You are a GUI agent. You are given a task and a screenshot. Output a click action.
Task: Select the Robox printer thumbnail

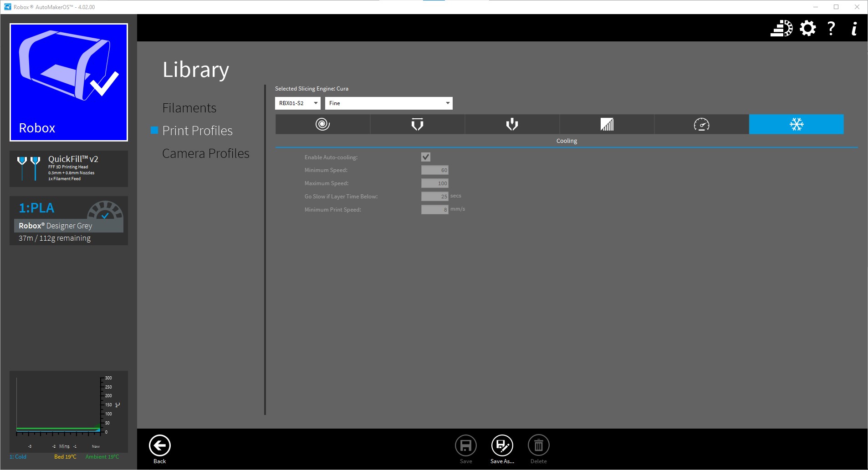coord(69,82)
